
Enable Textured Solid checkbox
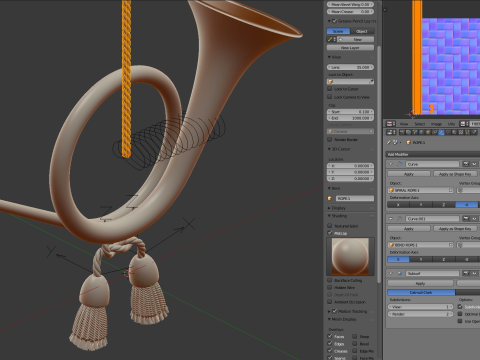[330, 226]
